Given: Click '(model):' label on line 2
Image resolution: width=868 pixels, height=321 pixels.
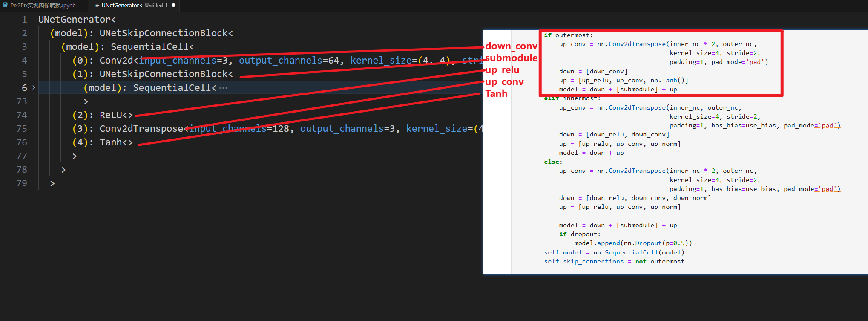Looking at the screenshot, I should coord(72,33).
